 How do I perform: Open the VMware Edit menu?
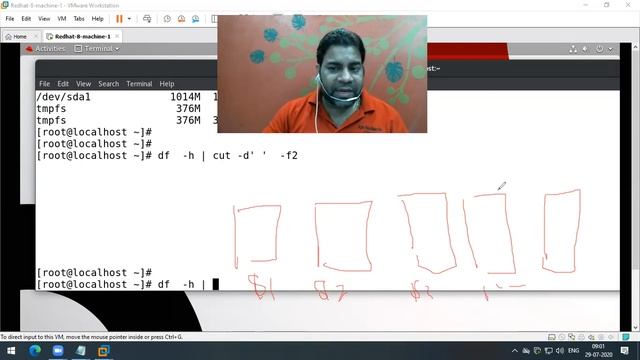[x=26, y=19]
